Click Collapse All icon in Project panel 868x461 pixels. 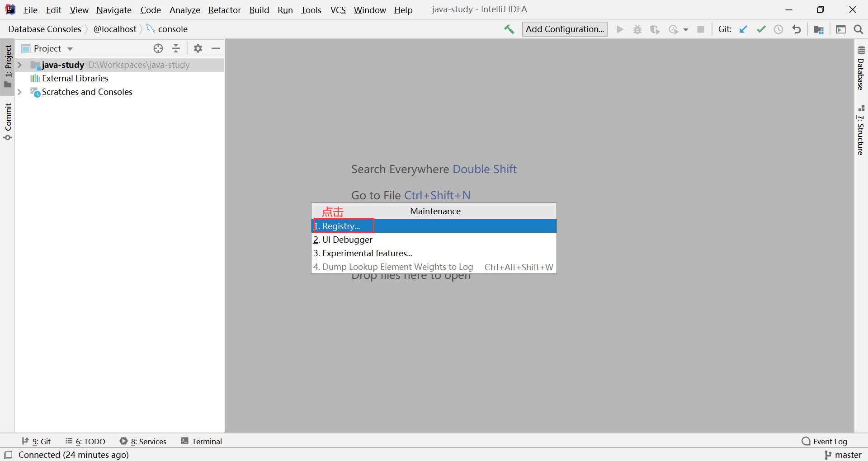click(x=176, y=48)
